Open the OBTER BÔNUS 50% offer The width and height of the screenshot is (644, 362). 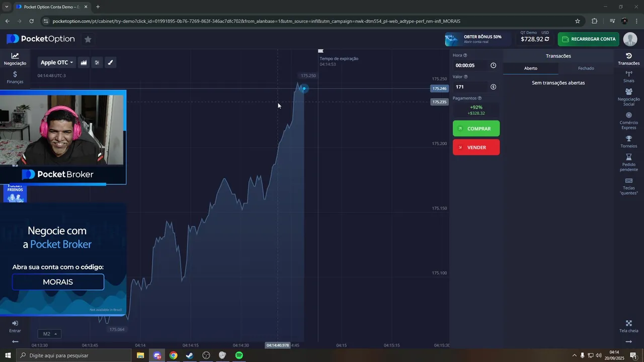tap(478, 39)
